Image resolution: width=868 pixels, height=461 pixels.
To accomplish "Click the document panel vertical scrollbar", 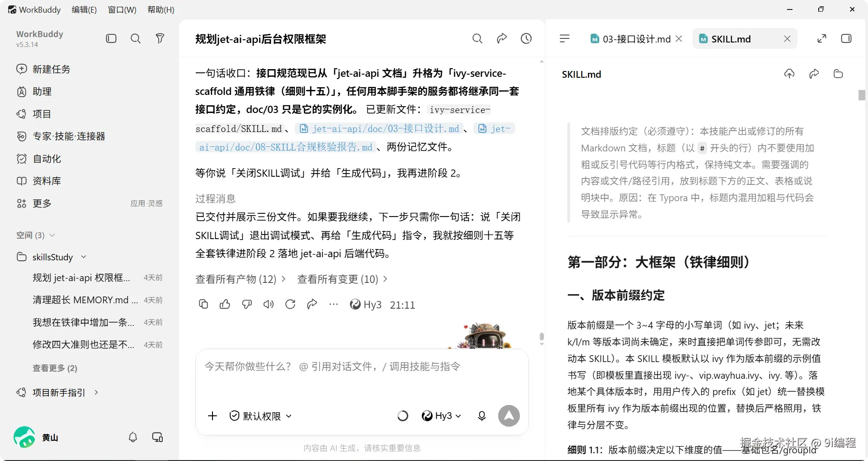I will [862, 95].
